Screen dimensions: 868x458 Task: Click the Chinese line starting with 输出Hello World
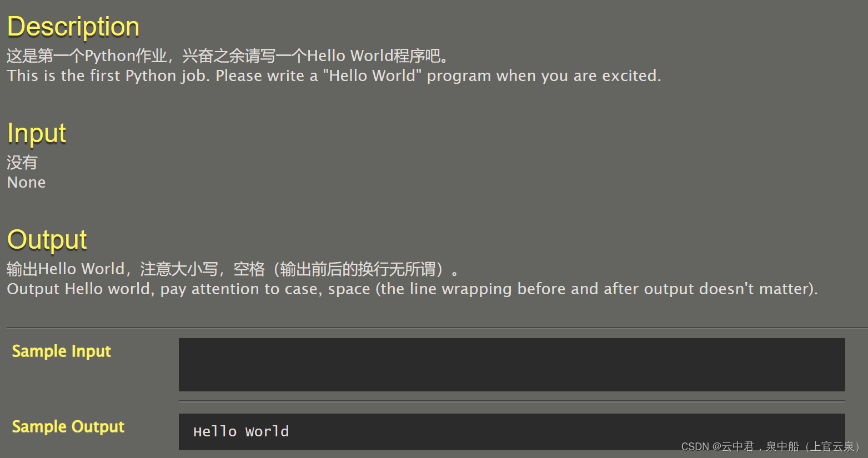pos(233,269)
